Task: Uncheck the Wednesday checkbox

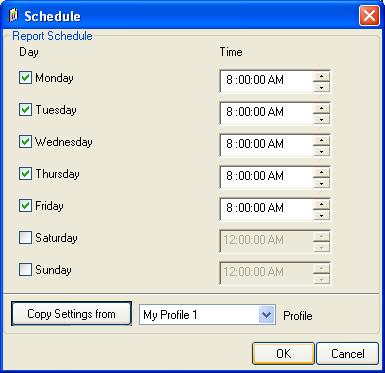Action: pos(25,141)
